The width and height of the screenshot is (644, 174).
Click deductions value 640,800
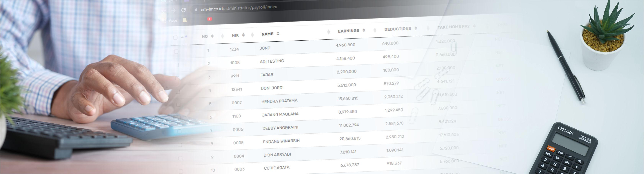pyautogui.click(x=390, y=43)
